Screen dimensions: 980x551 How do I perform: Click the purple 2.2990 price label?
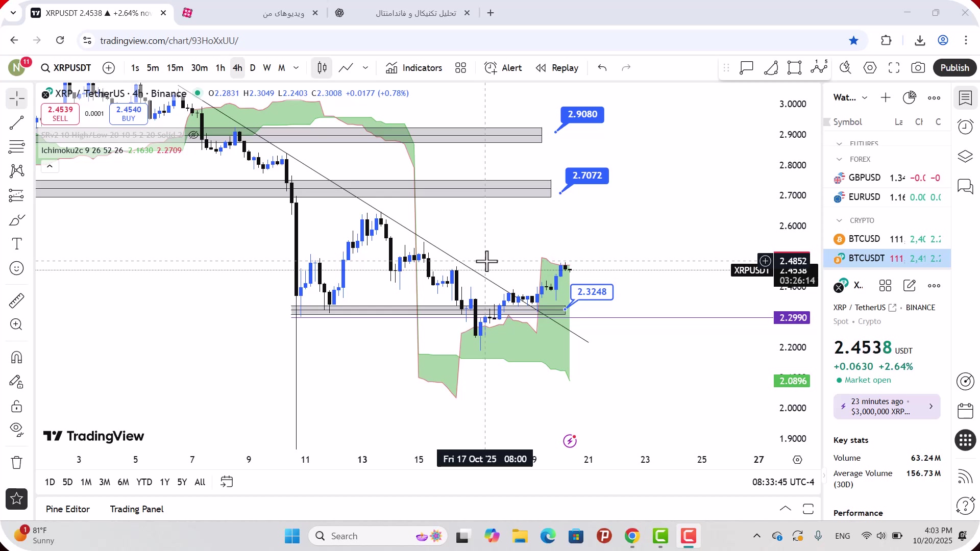(x=792, y=318)
